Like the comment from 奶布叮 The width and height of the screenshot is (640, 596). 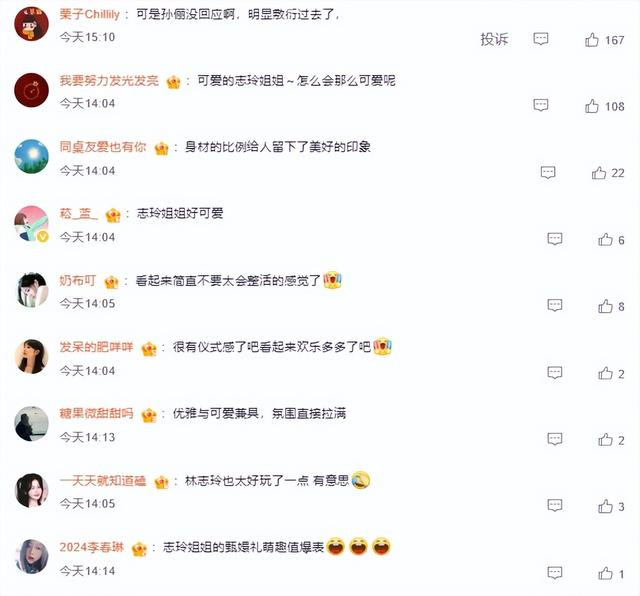pos(605,306)
